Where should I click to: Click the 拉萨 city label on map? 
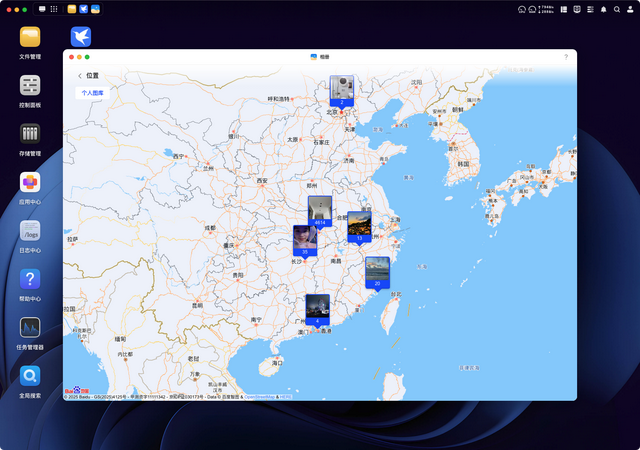coord(72,238)
